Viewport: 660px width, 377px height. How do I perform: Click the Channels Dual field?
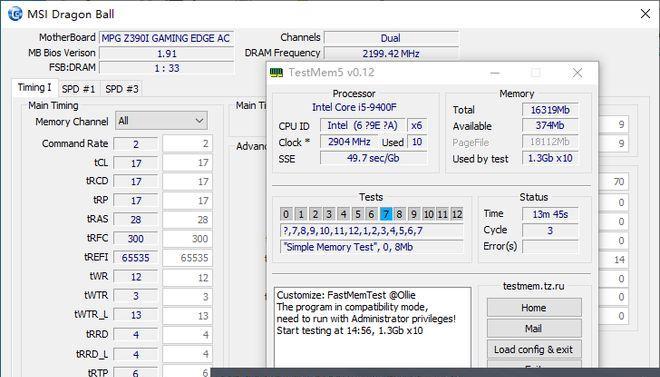391,38
